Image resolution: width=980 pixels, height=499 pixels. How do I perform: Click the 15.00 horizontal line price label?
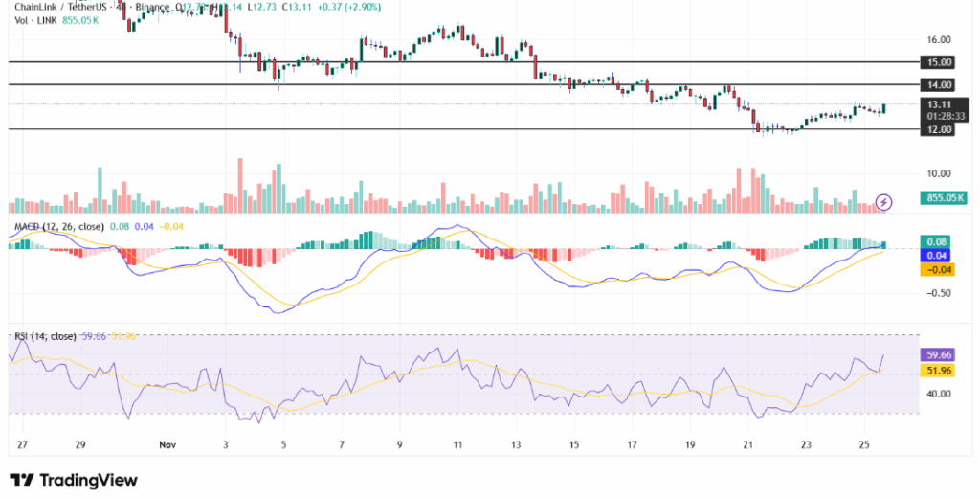coord(937,62)
